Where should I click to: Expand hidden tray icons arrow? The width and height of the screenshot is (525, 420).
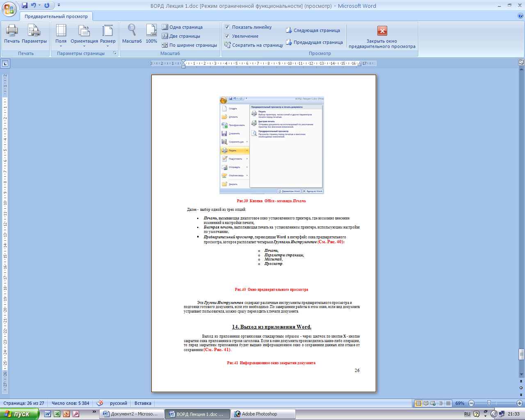pos(494,414)
